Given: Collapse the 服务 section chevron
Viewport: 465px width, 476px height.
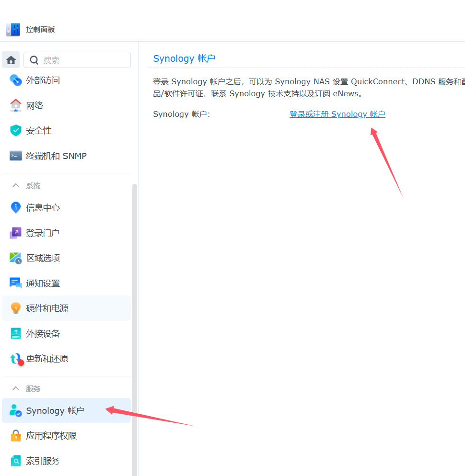Looking at the screenshot, I should tap(16, 388).
